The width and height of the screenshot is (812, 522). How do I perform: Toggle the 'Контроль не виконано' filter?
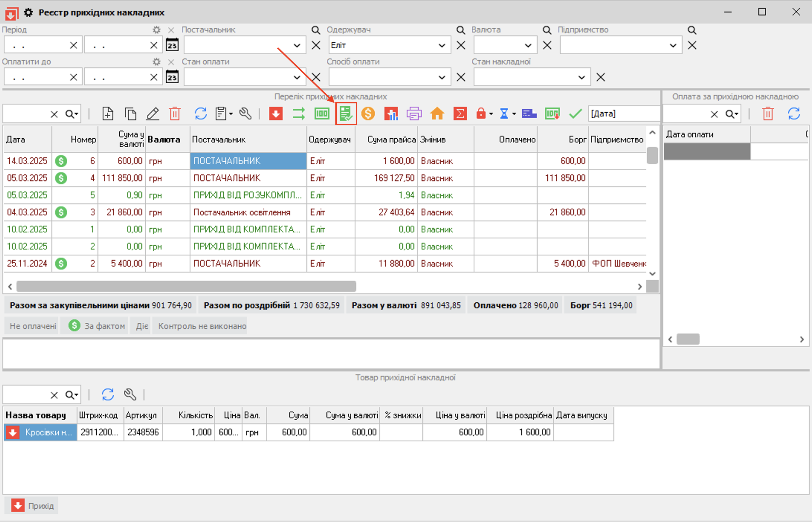202,326
